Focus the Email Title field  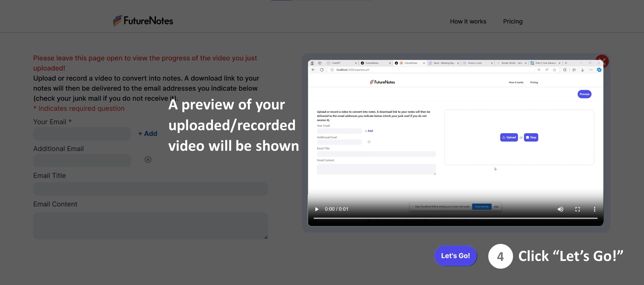point(151,189)
